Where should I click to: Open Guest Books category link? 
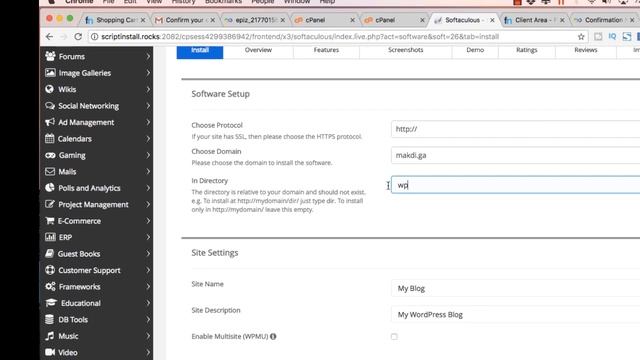(79, 254)
